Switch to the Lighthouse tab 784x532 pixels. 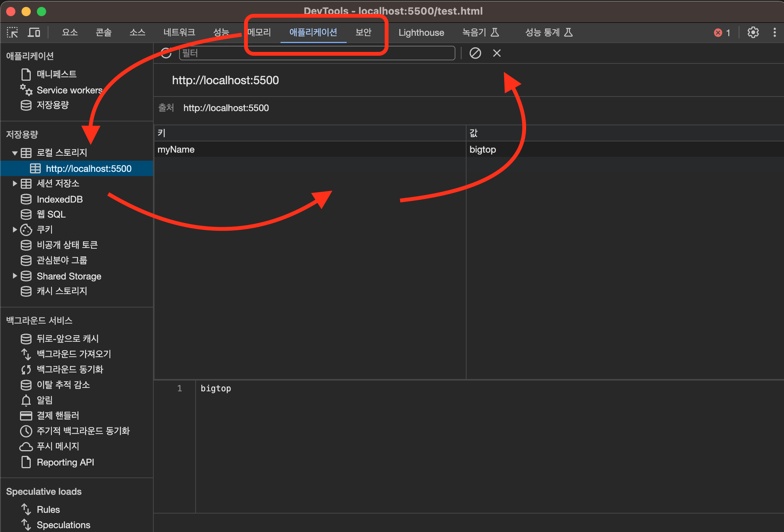point(421,33)
